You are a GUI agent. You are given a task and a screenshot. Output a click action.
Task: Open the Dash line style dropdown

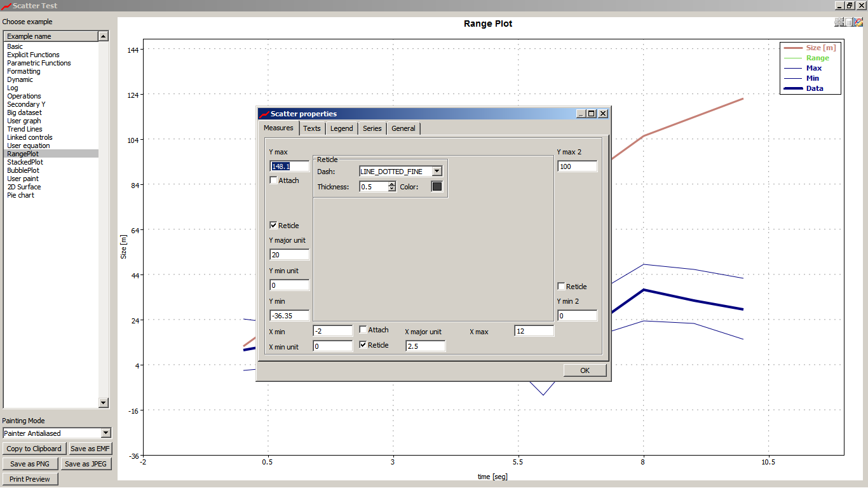pos(437,172)
